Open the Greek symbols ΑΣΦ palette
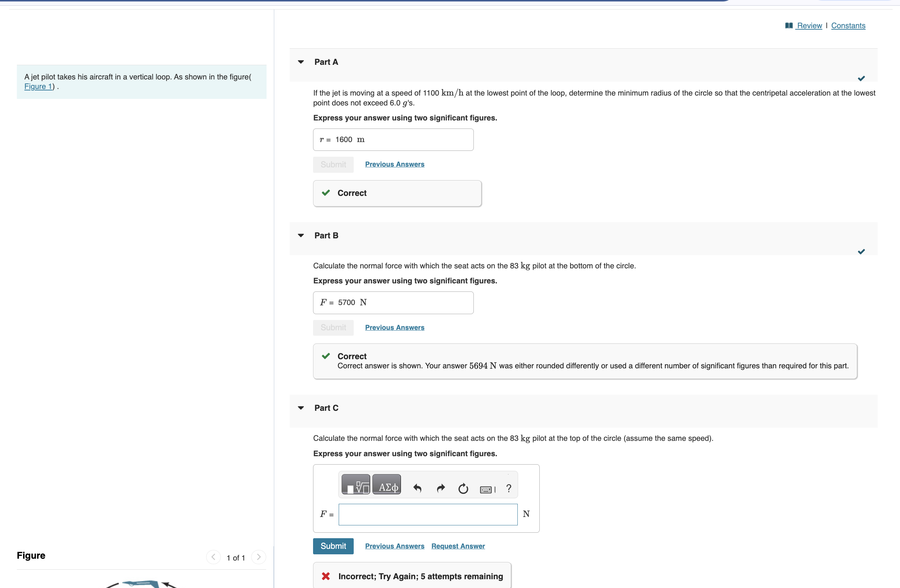The image size is (900, 588). [x=387, y=485]
